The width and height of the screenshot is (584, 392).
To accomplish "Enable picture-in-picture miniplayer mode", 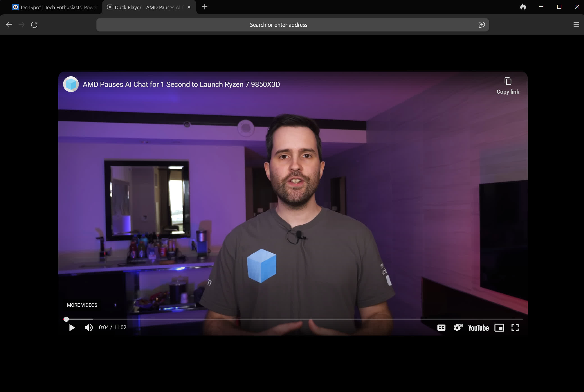I will coord(499,327).
